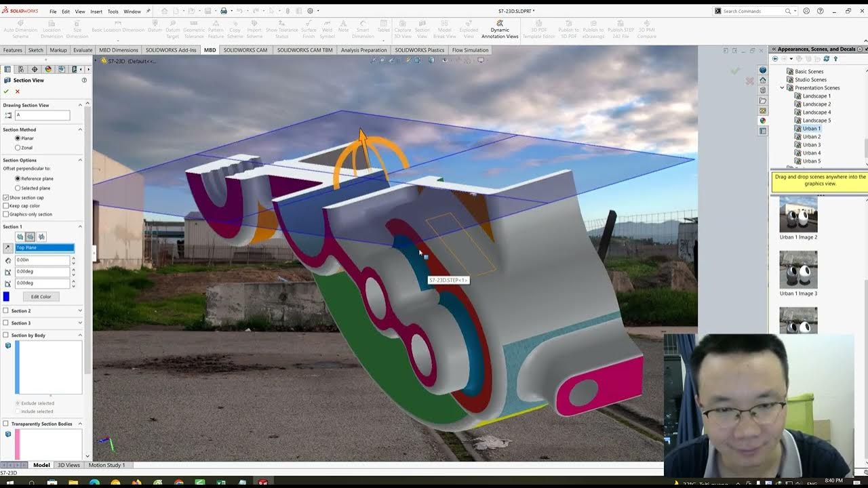Click the Back arrow in Appearances panel
Screen dimensions: 868x488
click(775, 59)
